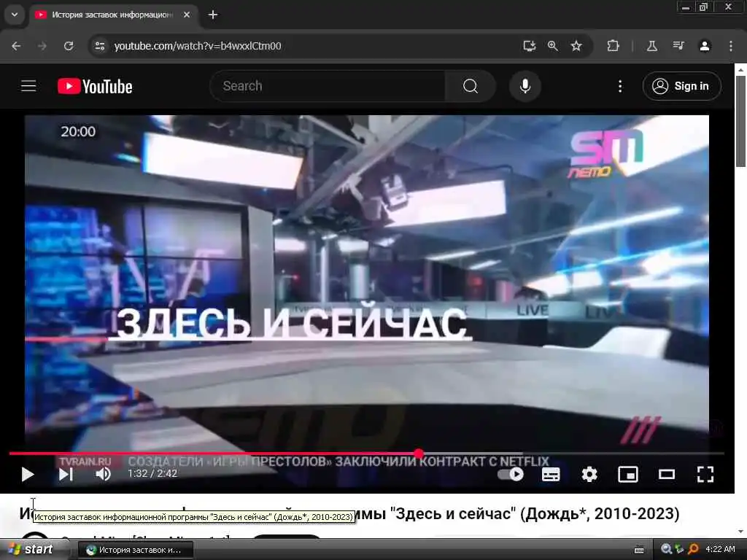Play the paused video

[28, 474]
